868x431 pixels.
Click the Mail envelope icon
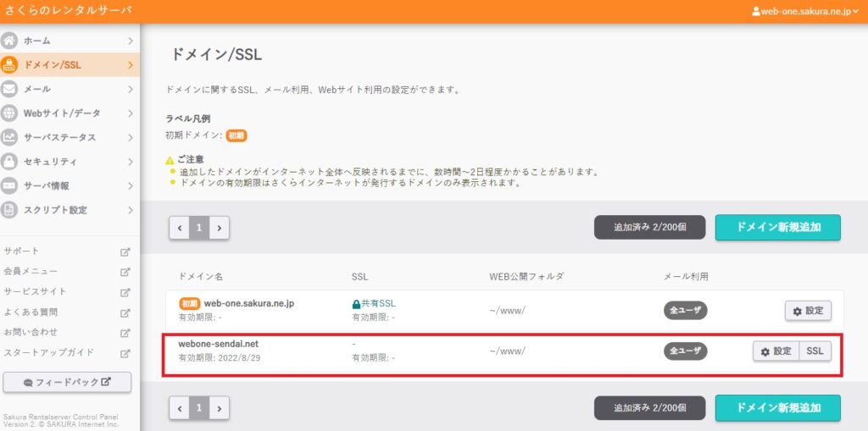click(8, 89)
